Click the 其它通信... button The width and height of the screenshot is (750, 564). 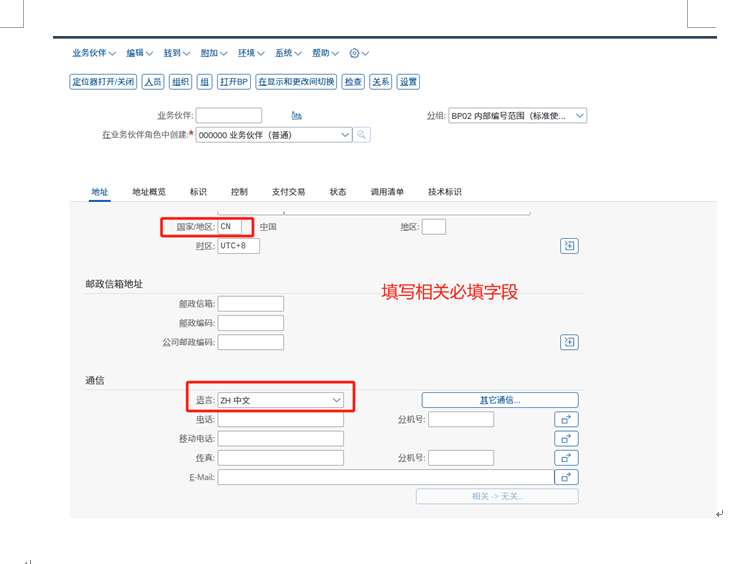pos(499,400)
